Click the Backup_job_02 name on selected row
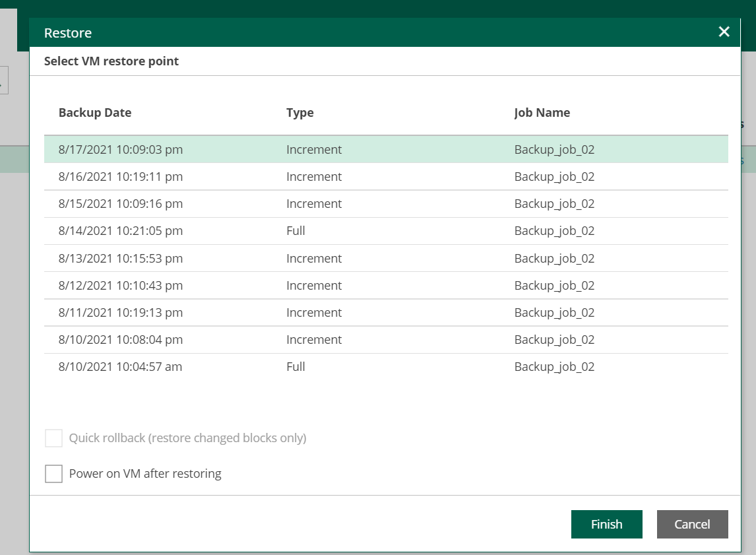Screen dimensions: 756x555 click(x=555, y=149)
